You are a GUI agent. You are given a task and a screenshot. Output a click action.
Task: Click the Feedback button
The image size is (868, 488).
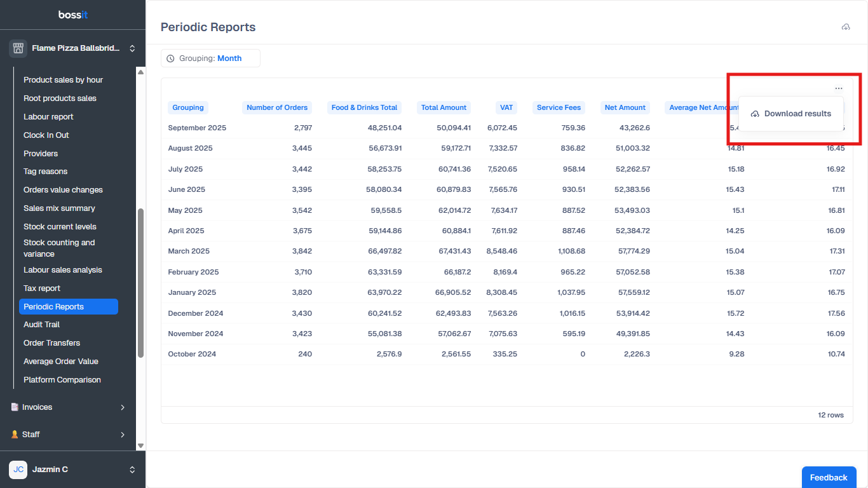click(x=829, y=477)
